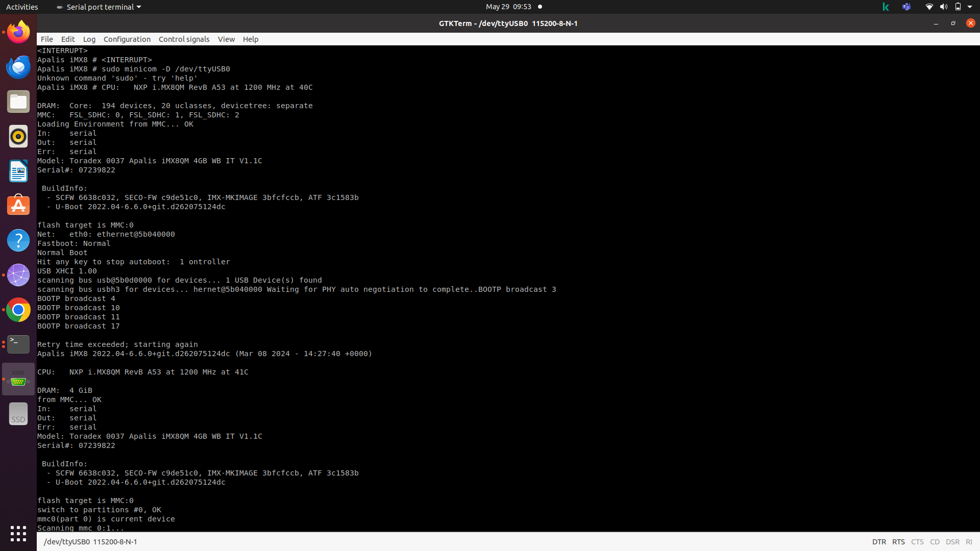
Task: Open the clock and calendar panel
Action: [x=508, y=7]
